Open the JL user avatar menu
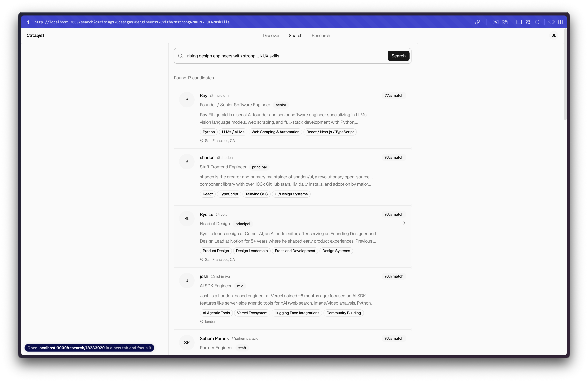The height and width of the screenshot is (382, 588). (554, 35)
